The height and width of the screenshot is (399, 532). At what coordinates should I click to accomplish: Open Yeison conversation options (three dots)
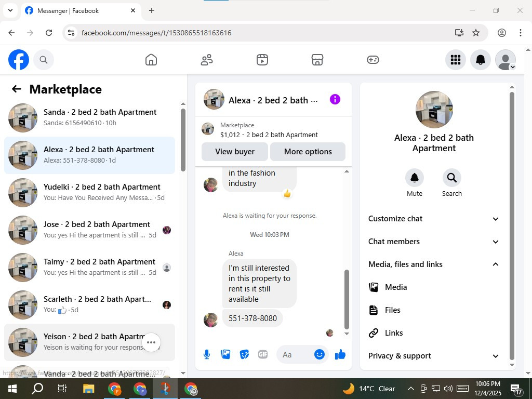[x=151, y=342]
